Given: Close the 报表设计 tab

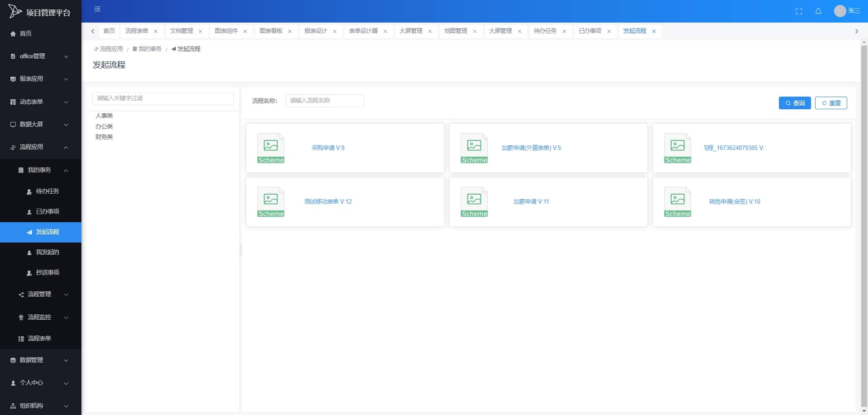Looking at the screenshot, I should click(x=335, y=31).
